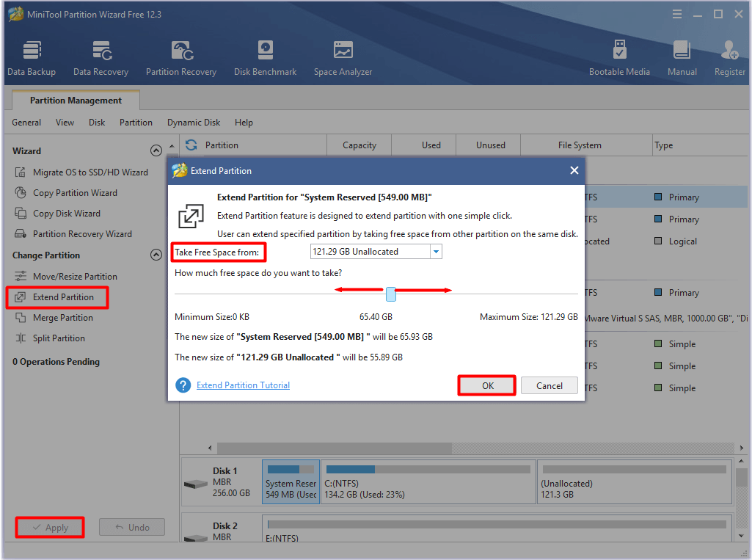
Task: Click the Disk 1 drive icon
Action: (195, 484)
